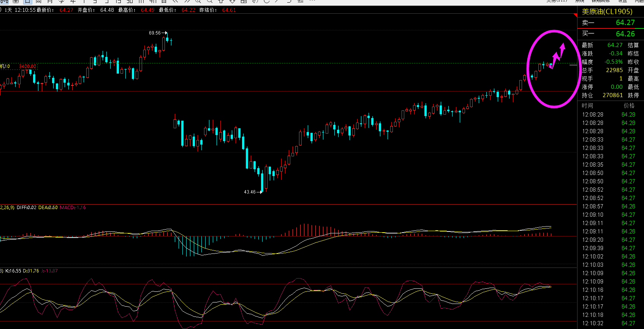644x329 pixels.
Task: Click the 价格 column header in tick list
Action: click(x=629, y=106)
